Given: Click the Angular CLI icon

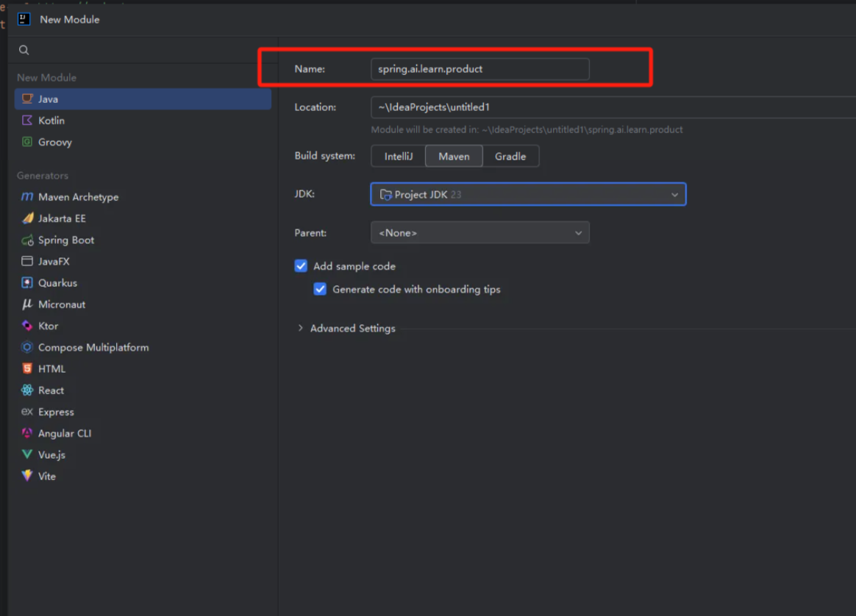Looking at the screenshot, I should (x=26, y=433).
